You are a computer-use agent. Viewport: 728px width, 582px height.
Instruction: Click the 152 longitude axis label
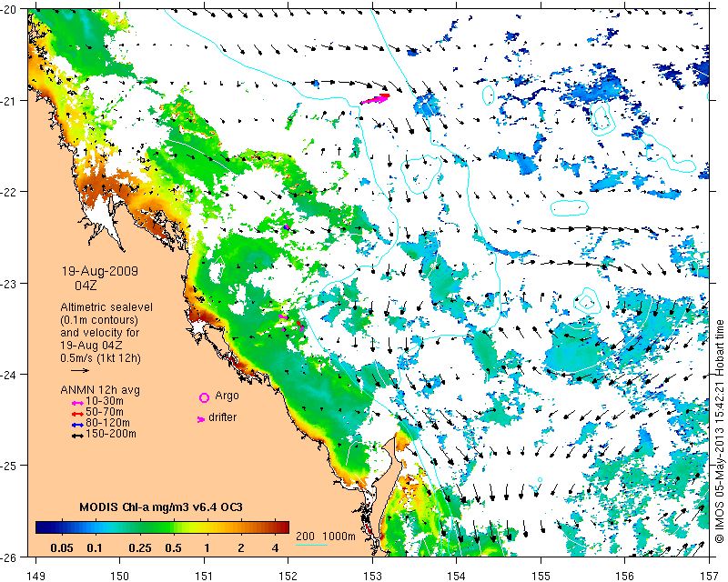(x=288, y=576)
